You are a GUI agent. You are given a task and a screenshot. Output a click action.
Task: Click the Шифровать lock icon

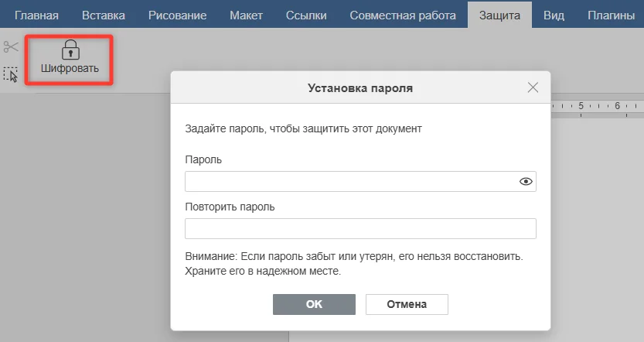70,50
